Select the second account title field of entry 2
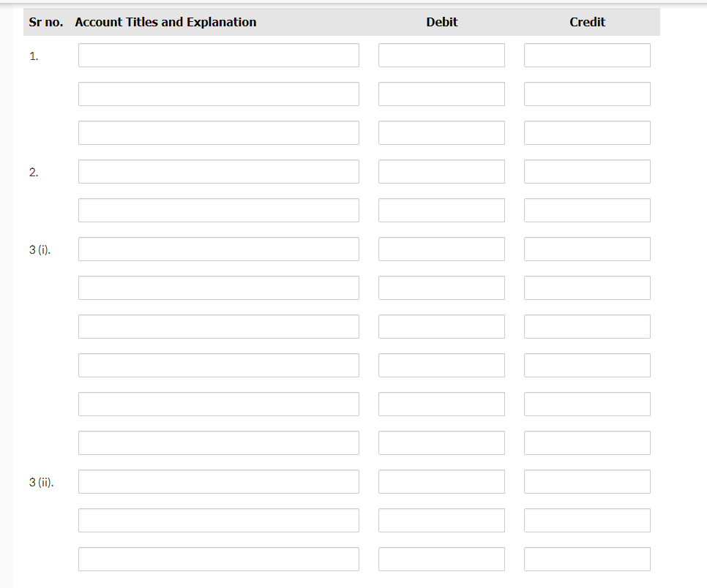Image resolution: width=707 pixels, height=588 pixels. (219, 211)
